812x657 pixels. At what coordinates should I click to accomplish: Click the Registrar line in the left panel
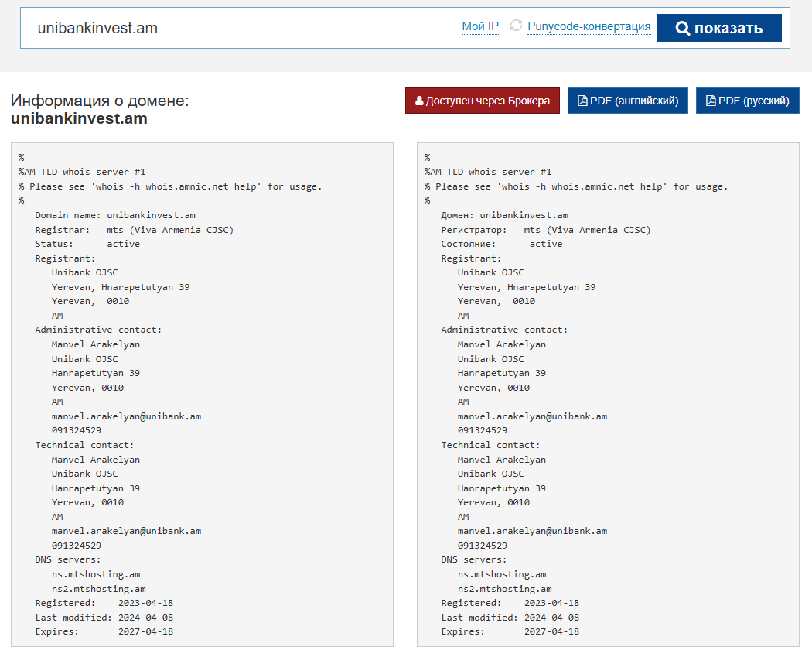pyautogui.click(x=134, y=230)
